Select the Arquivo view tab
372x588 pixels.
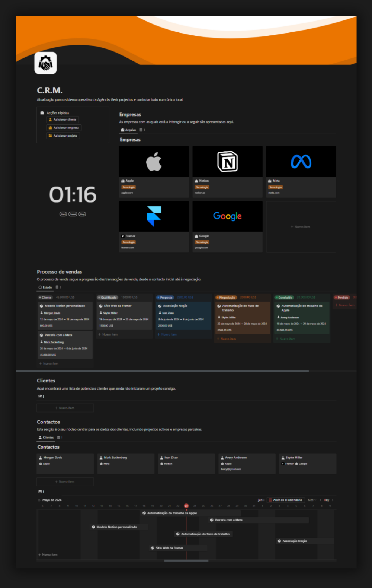[128, 130]
